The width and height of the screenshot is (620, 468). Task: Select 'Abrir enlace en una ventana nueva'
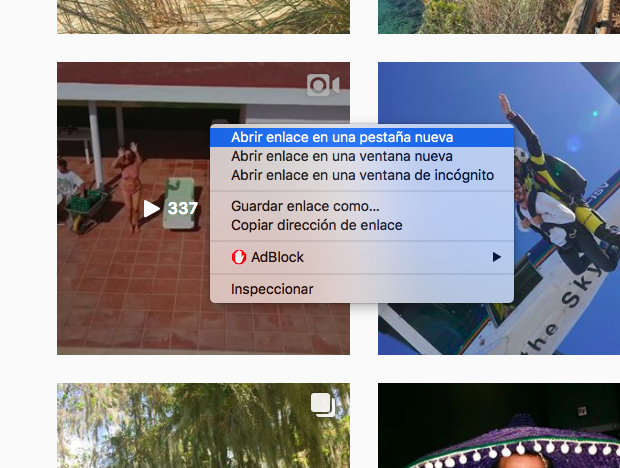[362, 156]
